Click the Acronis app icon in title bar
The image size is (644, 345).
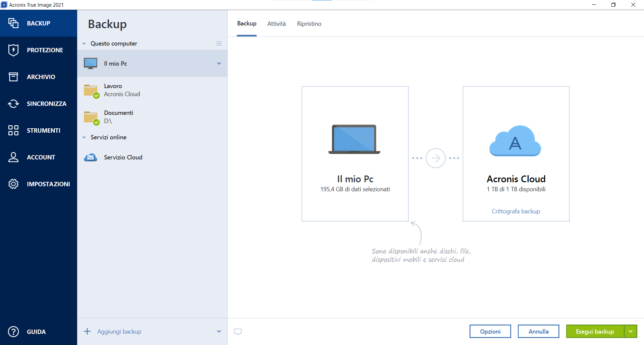pyautogui.click(x=4, y=5)
